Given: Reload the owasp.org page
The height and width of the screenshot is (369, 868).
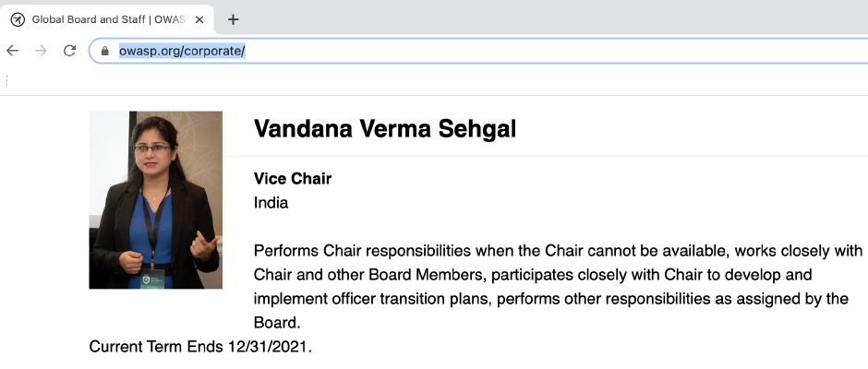Looking at the screenshot, I should (x=69, y=51).
